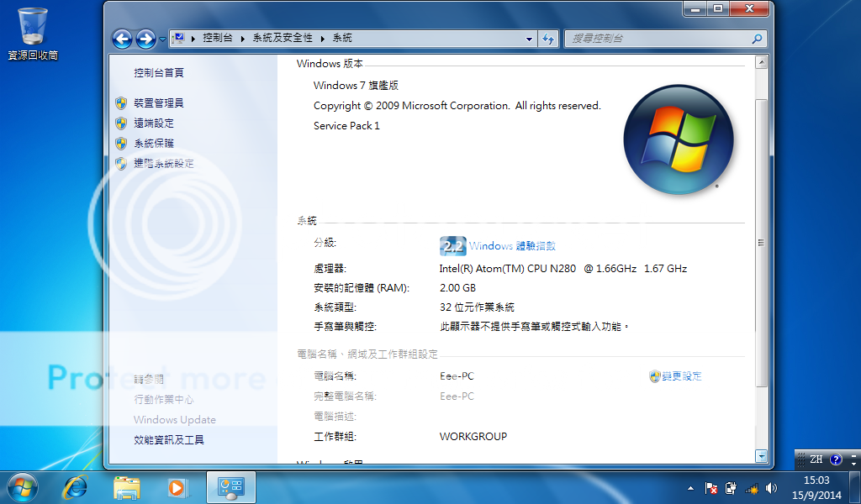The height and width of the screenshot is (504, 861).
Task: Click the ZH language bar indicator
Action: click(x=816, y=459)
